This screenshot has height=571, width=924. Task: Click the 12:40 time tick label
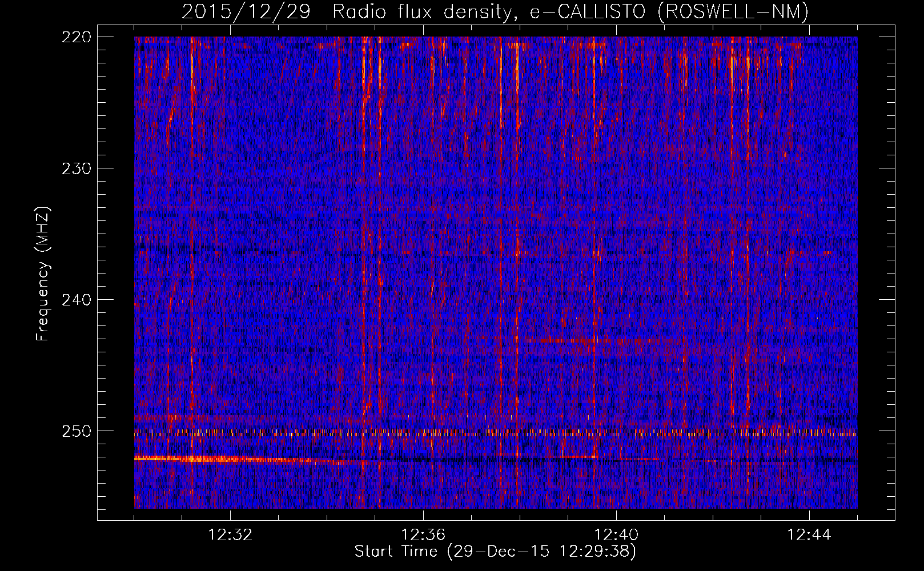pyautogui.click(x=616, y=534)
